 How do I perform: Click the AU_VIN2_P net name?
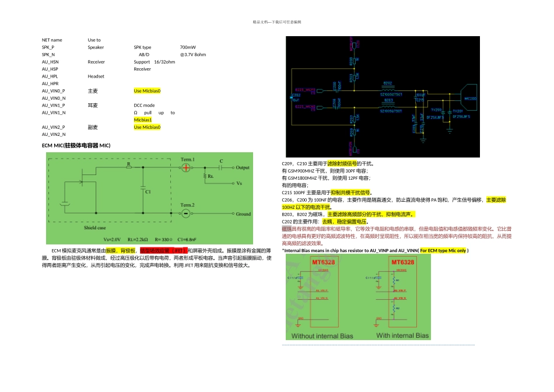(53, 127)
